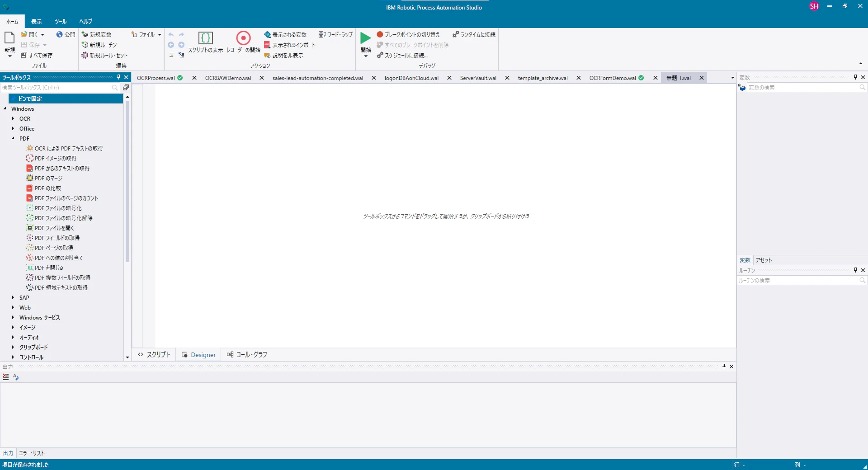Add a 新規変数 (new variable)
This screenshot has height=470, width=868.
(x=96, y=34)
